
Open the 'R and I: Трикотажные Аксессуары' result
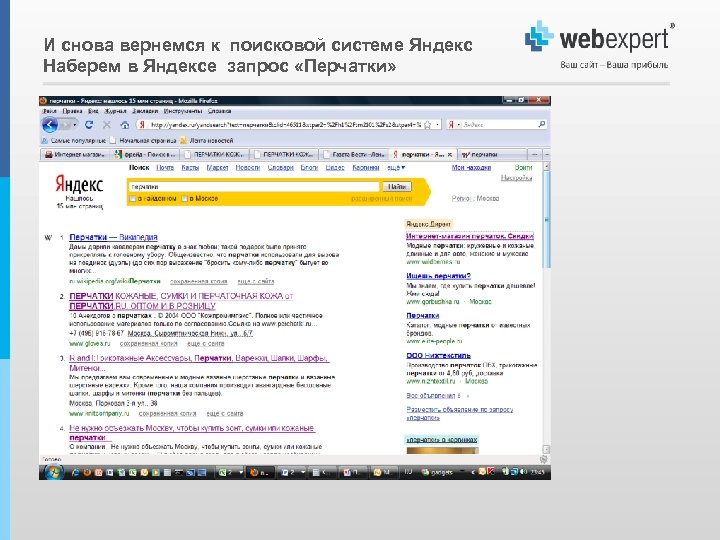pyautogui.click(x=199, y=363)
